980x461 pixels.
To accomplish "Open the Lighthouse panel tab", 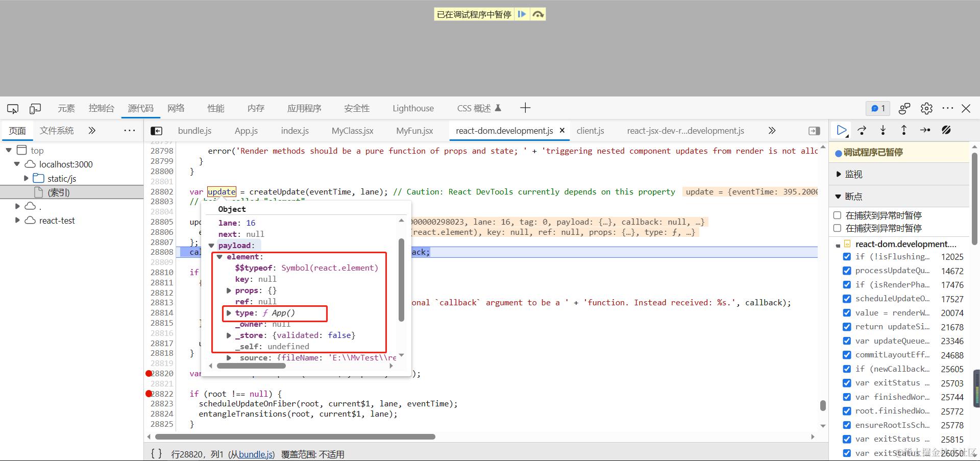I will coord(413,108).
